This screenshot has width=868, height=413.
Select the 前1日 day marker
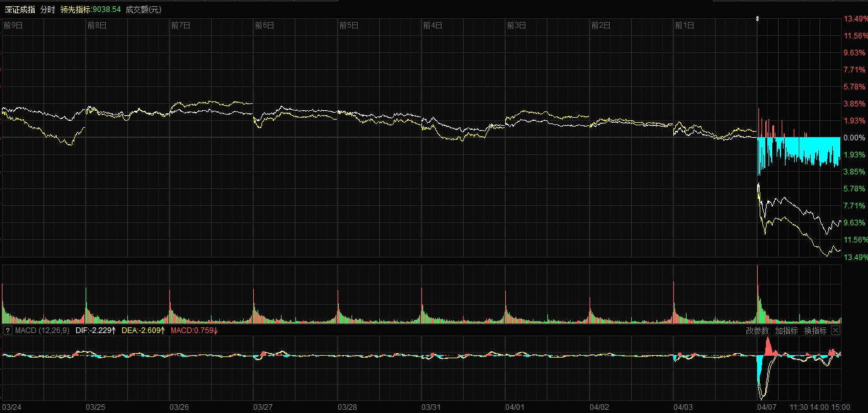click(684, 26)
